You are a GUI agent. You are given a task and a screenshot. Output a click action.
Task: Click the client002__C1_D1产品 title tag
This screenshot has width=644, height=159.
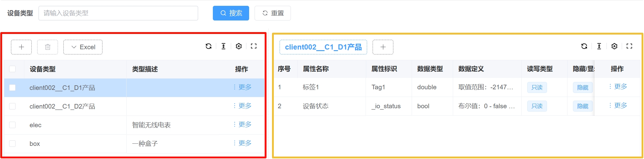(323, 47)
